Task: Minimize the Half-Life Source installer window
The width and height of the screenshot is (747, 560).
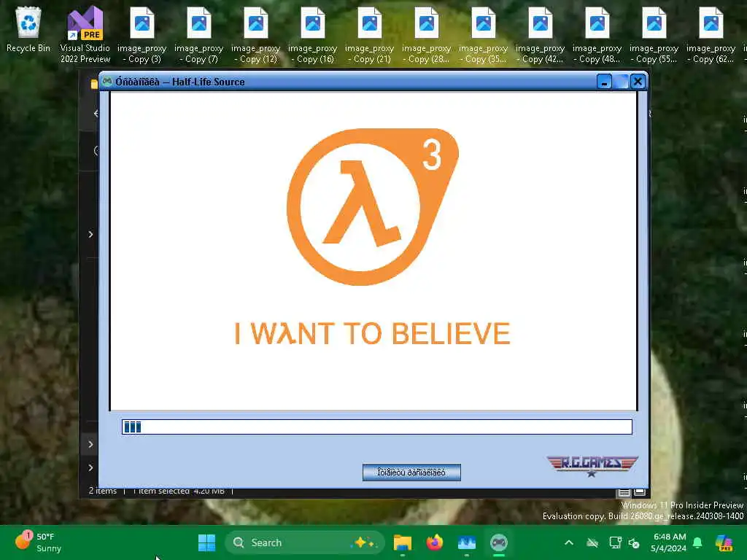Action: [x=604, y=82]
